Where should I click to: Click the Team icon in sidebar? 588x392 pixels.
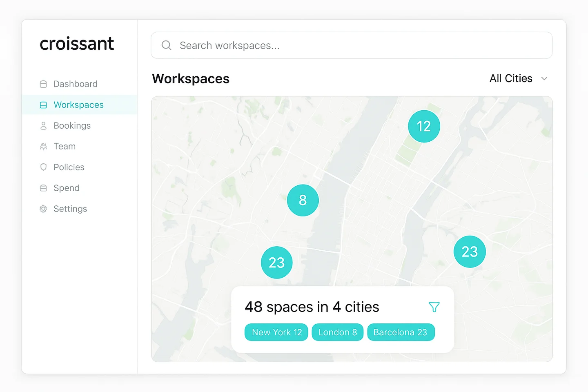(43, 147)
